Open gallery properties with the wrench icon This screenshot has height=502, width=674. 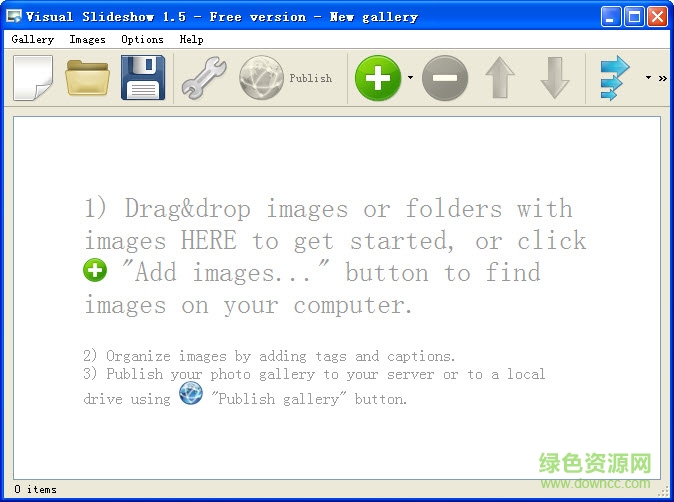tap(204, 78)
